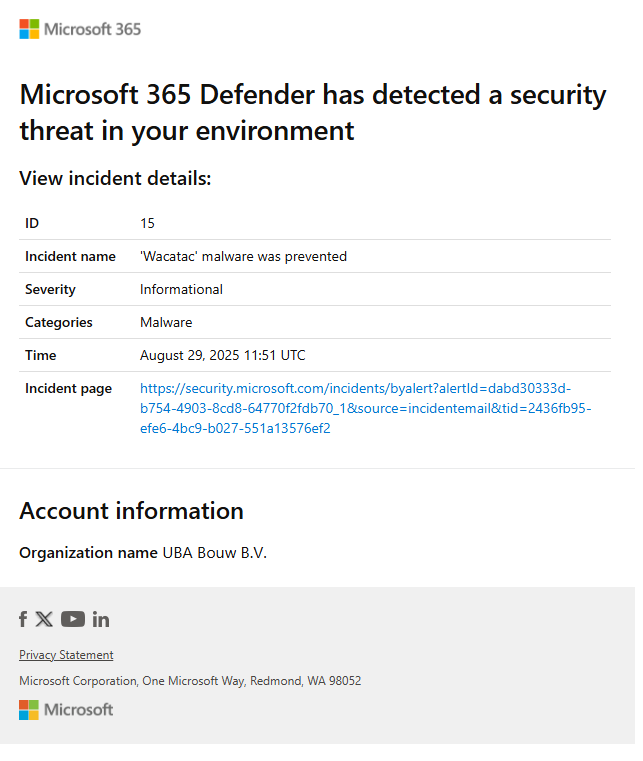Screen dimensions: 643x761
Task: Open the X (Twitter) social icon
Action: point(44,619)
